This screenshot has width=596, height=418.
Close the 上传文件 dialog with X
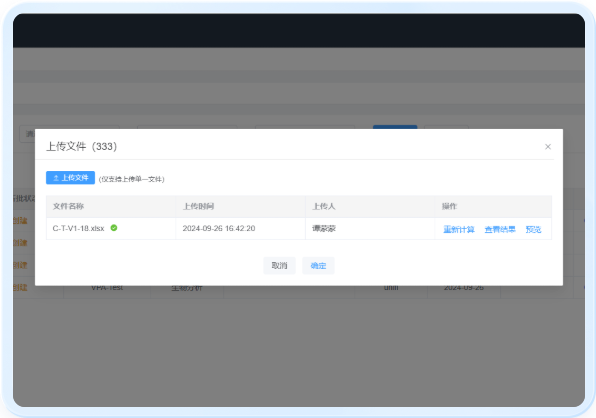click(x=548, y=147)
